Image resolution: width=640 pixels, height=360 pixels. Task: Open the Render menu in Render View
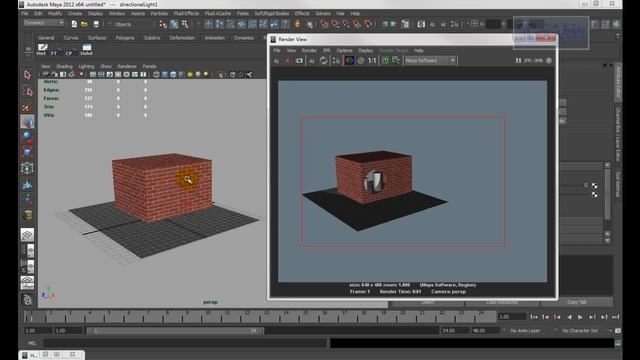(x=309, y=51)
